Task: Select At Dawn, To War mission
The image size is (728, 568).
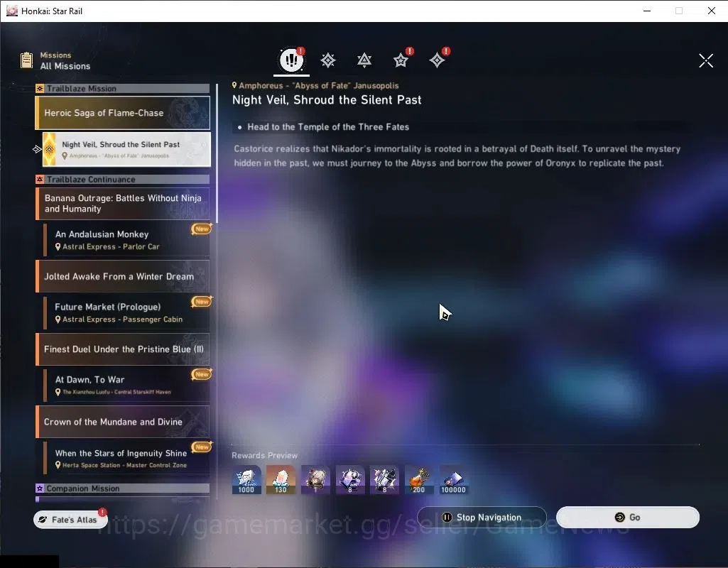Action: pyautogui.click(x=126, y=386)
